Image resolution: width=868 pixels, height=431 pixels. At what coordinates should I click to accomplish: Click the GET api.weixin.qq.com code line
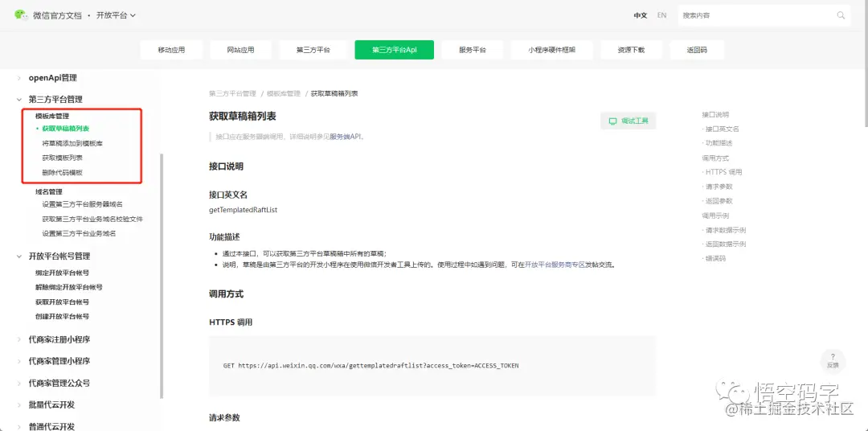click(x=371, y=366)
